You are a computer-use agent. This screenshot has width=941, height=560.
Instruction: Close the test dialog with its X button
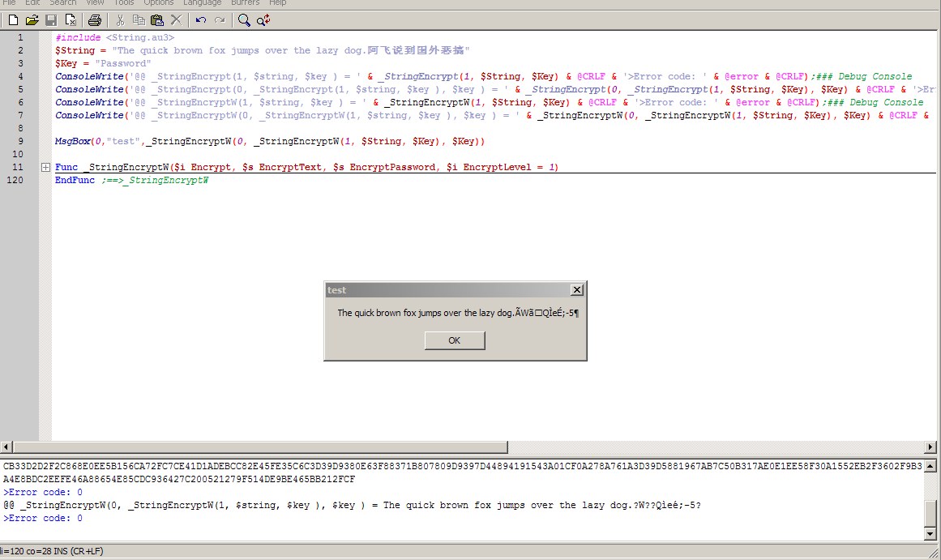pos(577,290)
